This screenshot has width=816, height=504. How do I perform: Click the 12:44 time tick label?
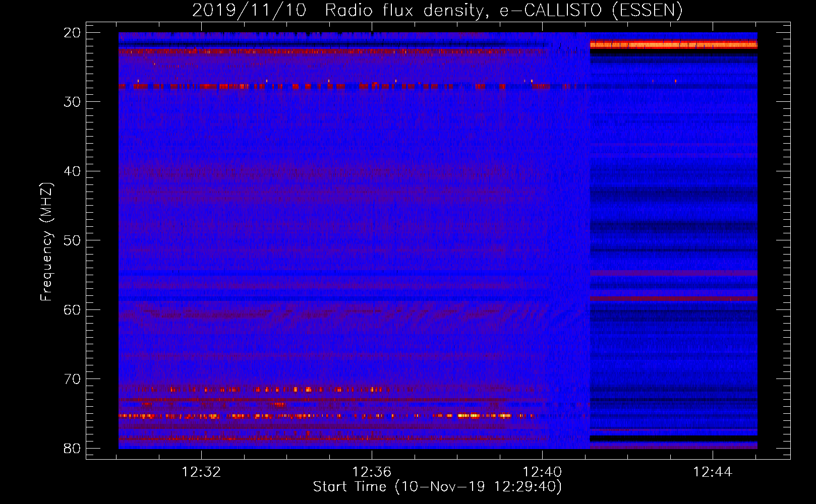[x=713, y=472]
